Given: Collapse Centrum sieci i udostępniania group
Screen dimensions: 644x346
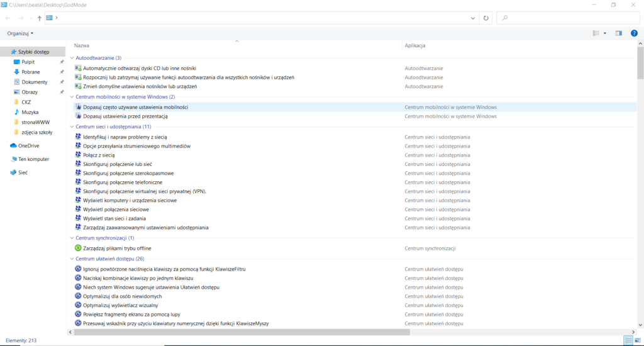Looking at the screenshot, I should pyautogui.click(x=72, y=126).
